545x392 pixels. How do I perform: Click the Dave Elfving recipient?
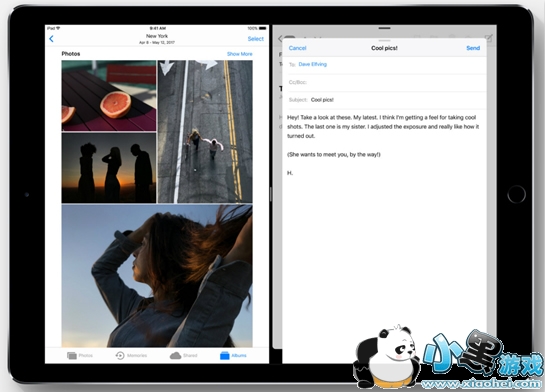point(312,64)
